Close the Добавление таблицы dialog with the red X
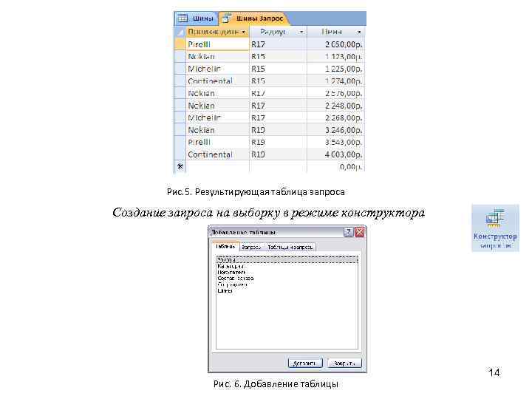Screen dimensions: 532x399 coord(359,232)
